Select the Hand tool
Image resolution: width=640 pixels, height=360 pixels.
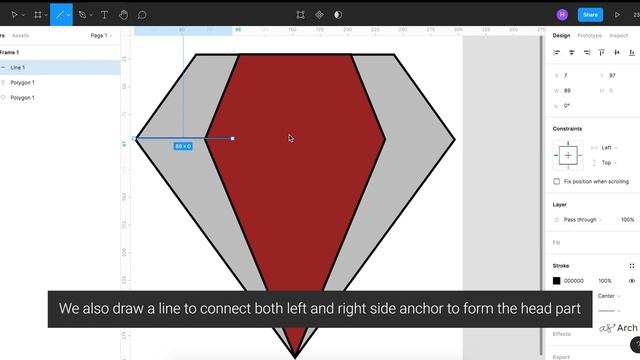123,15
